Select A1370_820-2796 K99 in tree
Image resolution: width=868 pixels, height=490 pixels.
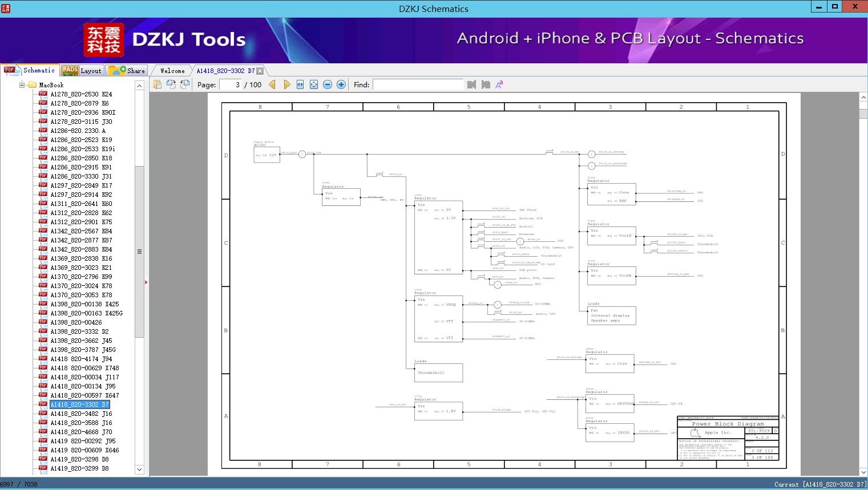tap(81, 277)
